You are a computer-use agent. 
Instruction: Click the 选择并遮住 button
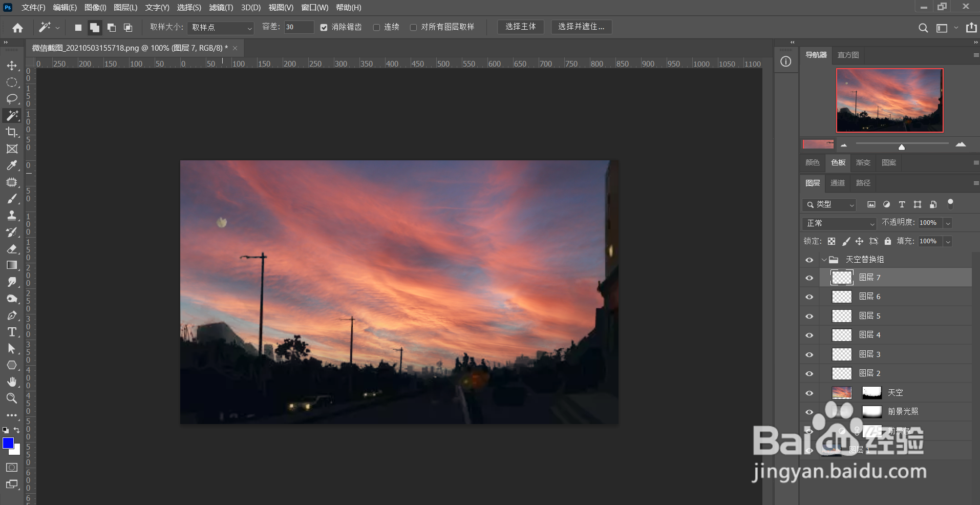click(x=582, y=27)
